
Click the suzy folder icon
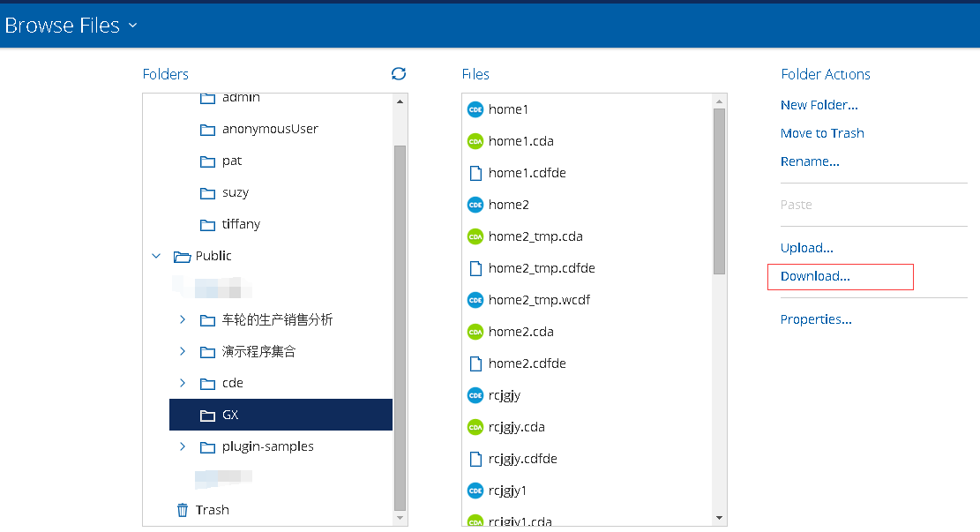[x=207, y=193]
